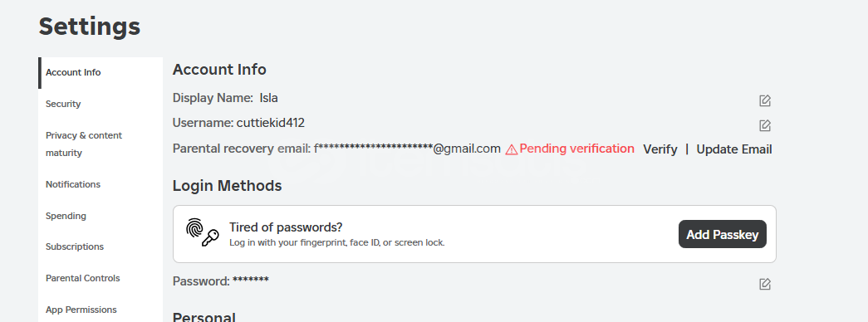Click the Verify email link
The width and height of the screenshot is (868, 322).
[660, 149]
